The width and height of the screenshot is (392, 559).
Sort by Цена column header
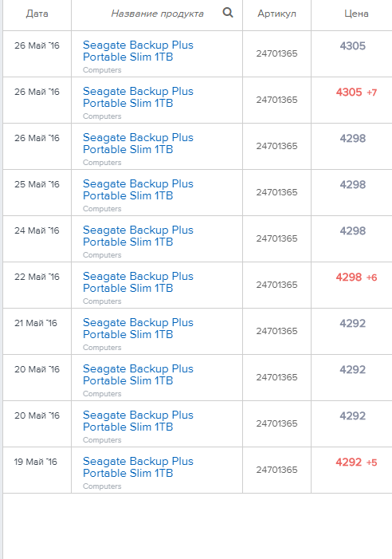(x=356, y=14)
